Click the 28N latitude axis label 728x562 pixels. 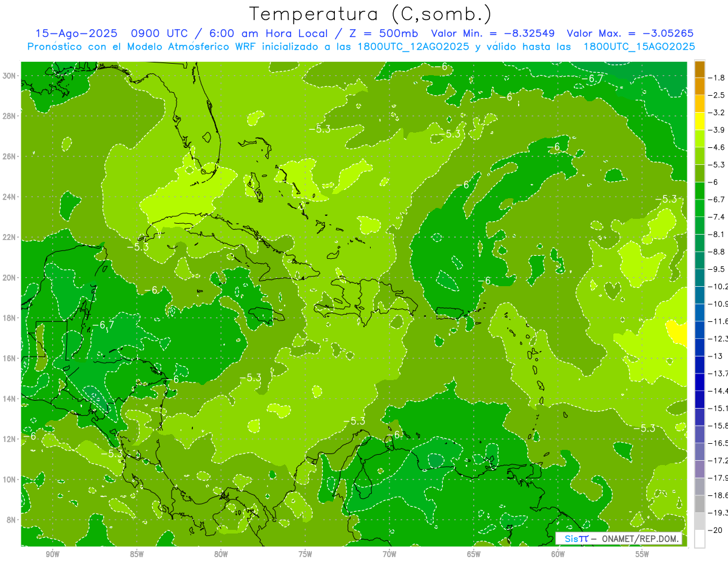pos(10,116)
